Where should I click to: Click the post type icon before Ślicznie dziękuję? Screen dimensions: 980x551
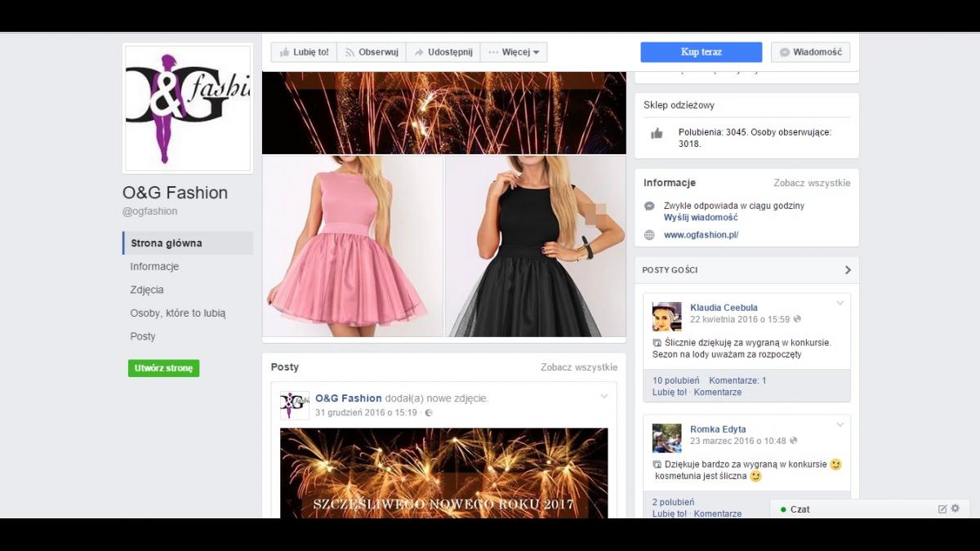(x=657, y=343)
